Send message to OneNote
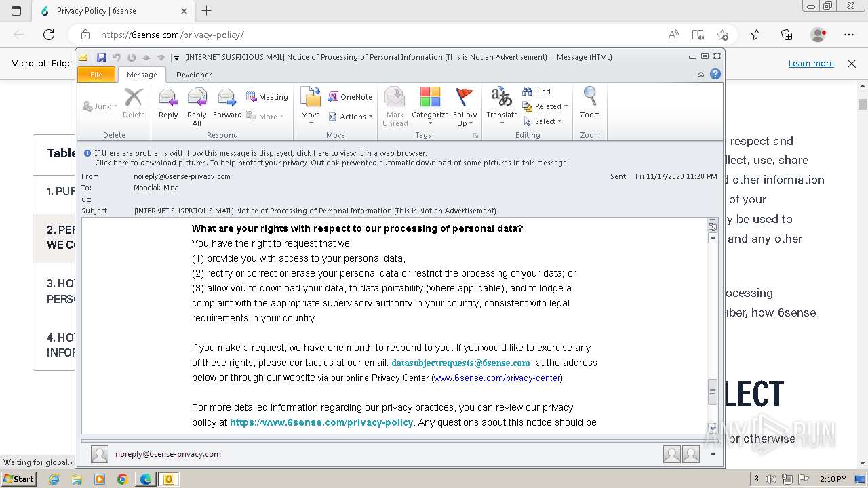The height and width of the screenshot is (488, 868). [x=350, y=97]
